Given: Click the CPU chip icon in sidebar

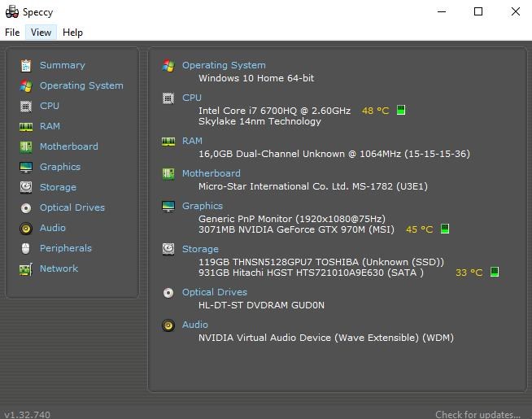Looking at the screenshot, I should [x=26, y=106].
